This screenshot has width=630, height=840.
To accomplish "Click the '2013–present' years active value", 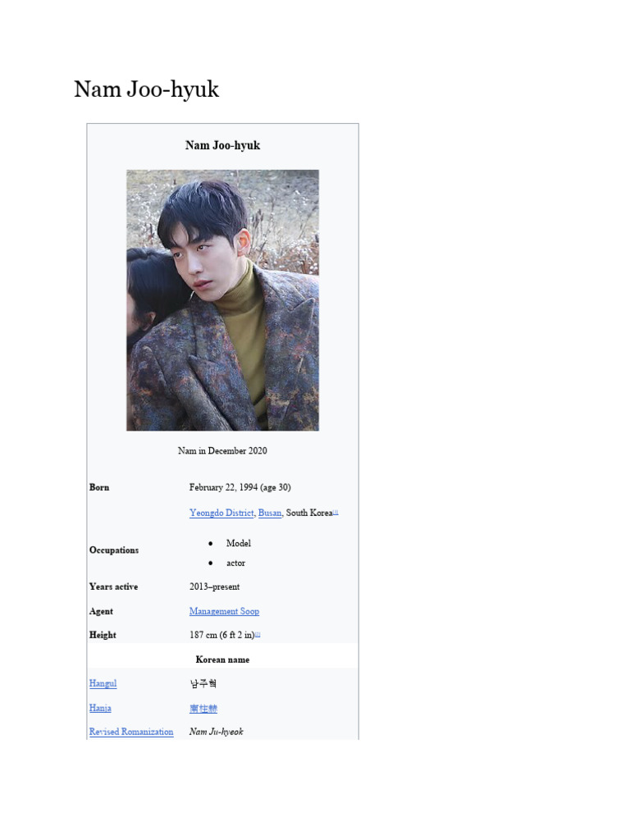I will pos(214,587).
